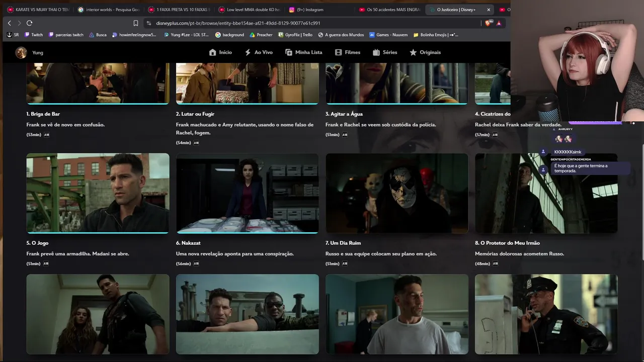Open the A guerra dos Mundos bookmark
This screenshot has height=362, width=644.
point(341,35)
